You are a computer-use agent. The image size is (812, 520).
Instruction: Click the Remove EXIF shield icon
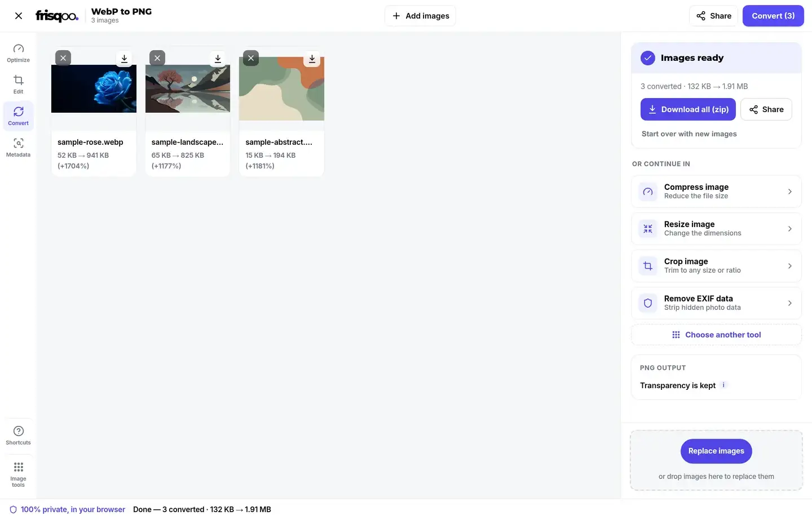coord(648,303)
